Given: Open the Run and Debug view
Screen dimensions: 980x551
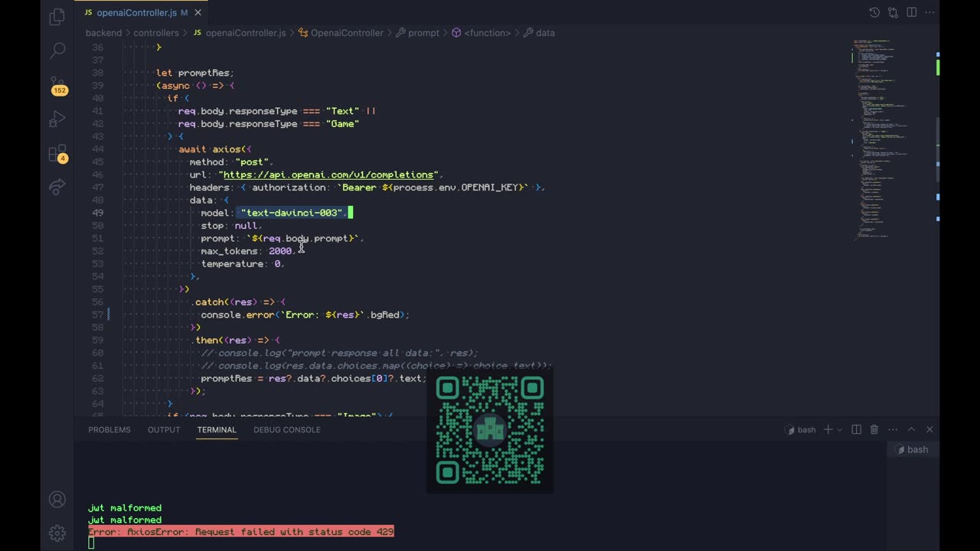Looking at the screenshot, I should pos(57,119).
